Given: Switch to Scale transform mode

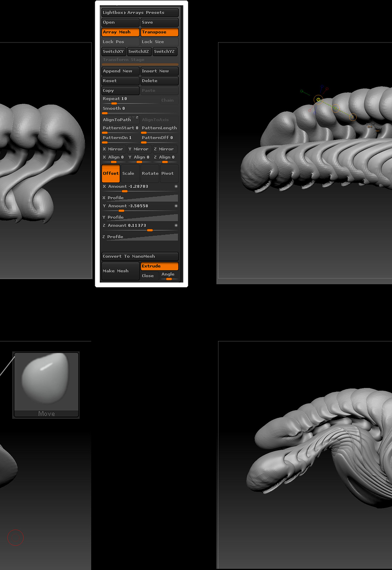Looking at the screenshot, I should pos(130,173).
